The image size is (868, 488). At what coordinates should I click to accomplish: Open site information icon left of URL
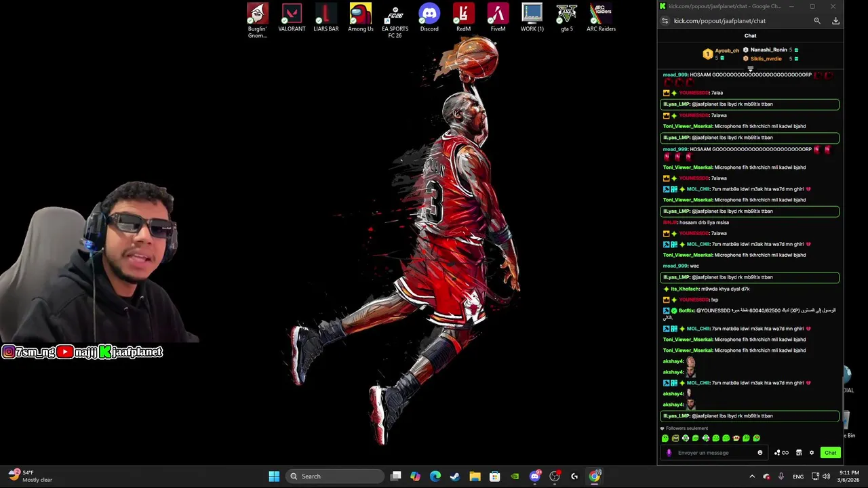[x=665, y=21]
